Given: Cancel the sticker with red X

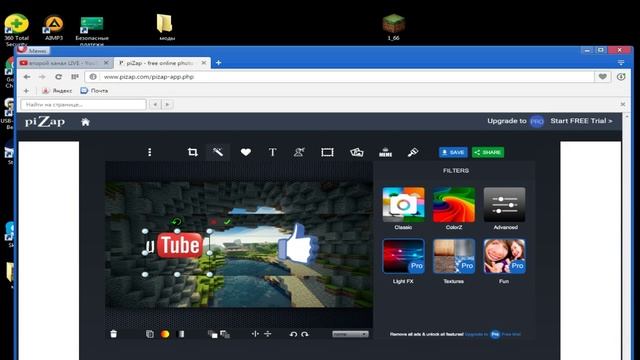Looking at the screenshot, I should (213, 222).
